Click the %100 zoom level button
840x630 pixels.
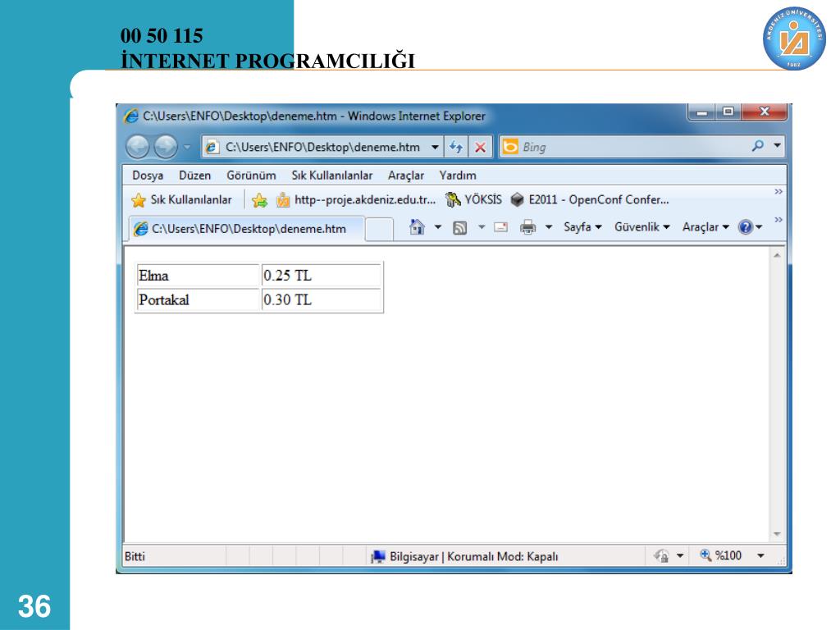point(721,555)
